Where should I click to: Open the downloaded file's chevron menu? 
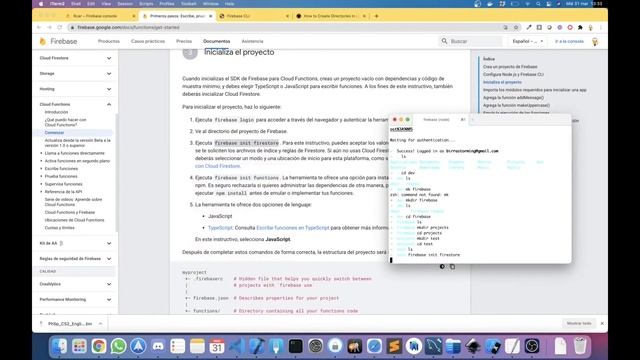pos(100,324)
